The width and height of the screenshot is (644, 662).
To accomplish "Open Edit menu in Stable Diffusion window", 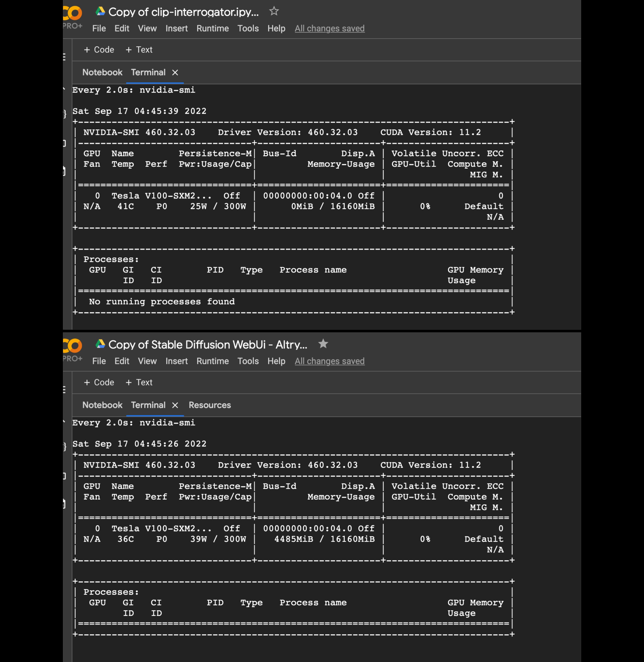I will pos(122,361).
